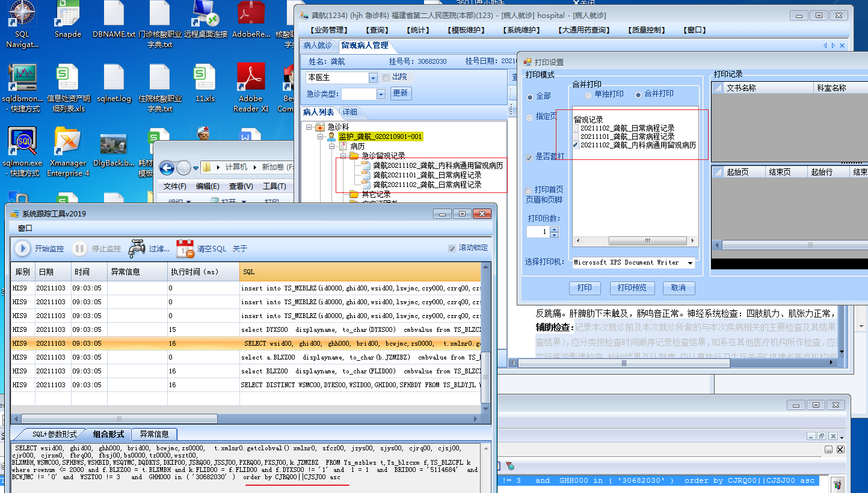Open the 本医生 dropdown
The width and height of the screenshot is (868, 493).
[x=372, y=78]
